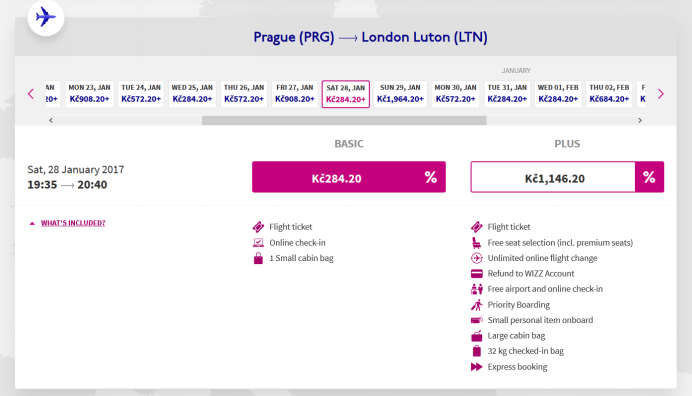Click the 1 Small cabin bag icon

click(x=258, y=258)
